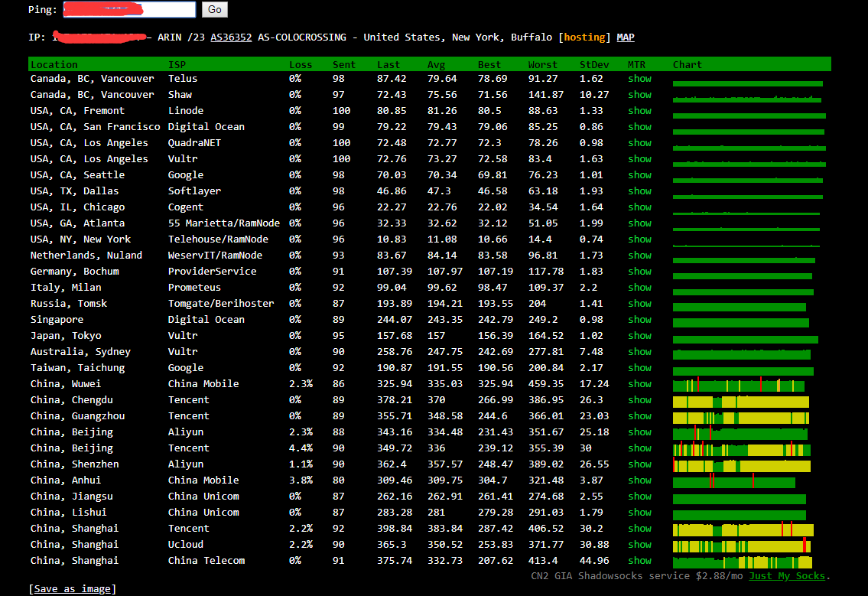Show MTR for Chicago Cogent row

(639, 207)
